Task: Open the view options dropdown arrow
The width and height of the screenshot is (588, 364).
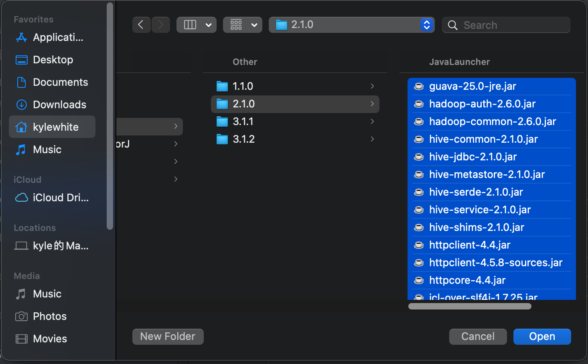Action: coord(209,25)
